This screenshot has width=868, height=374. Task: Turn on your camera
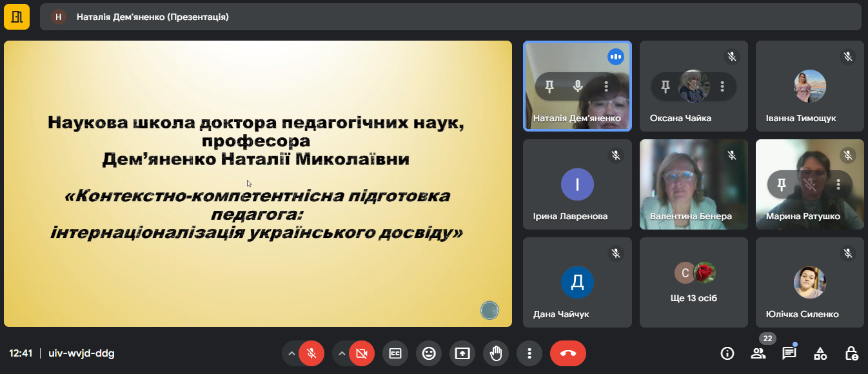tap(361, 353)
